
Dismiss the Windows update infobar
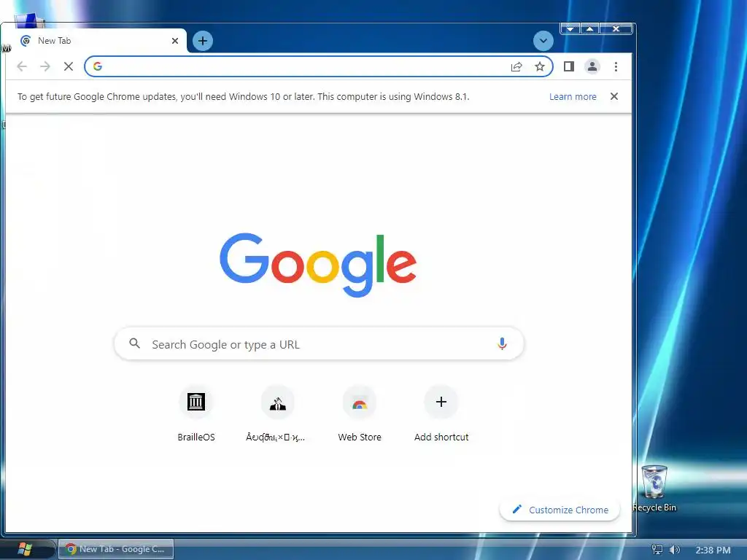point(614,97)
